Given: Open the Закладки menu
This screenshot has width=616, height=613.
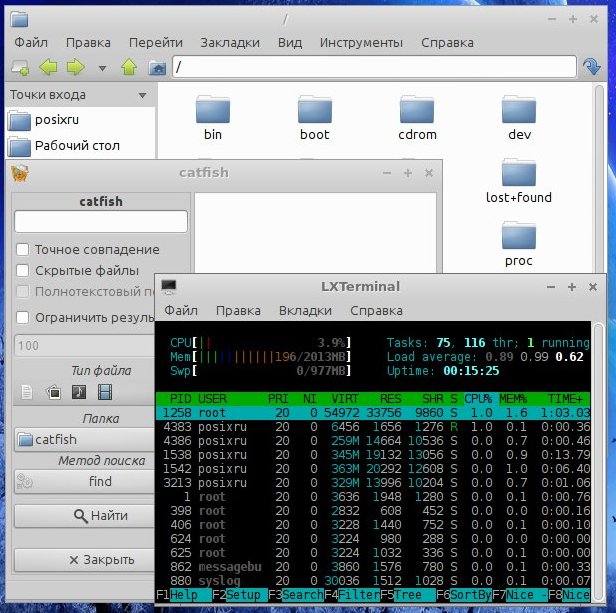Looking at the screenshot, I should 230,42.
